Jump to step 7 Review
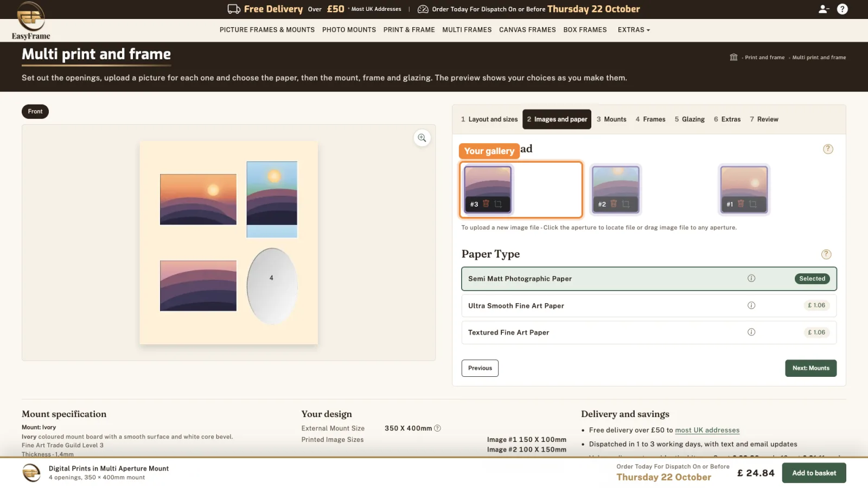The image size is (868, 488). (764, 119)
